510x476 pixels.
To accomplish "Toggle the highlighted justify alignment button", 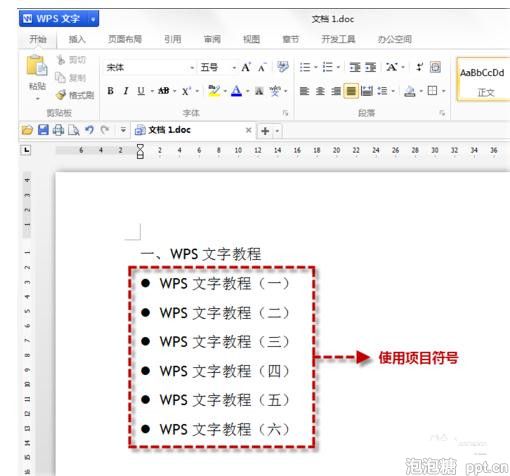I will click(351, 91).
